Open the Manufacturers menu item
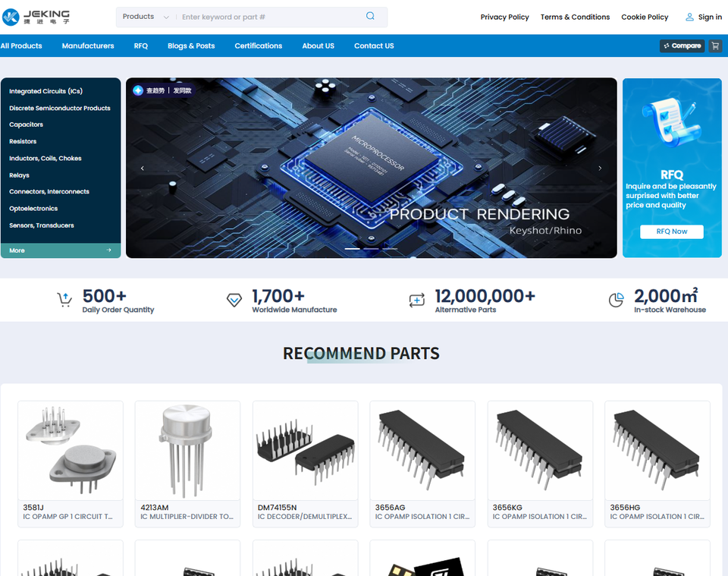 click(x=88, y=46)
